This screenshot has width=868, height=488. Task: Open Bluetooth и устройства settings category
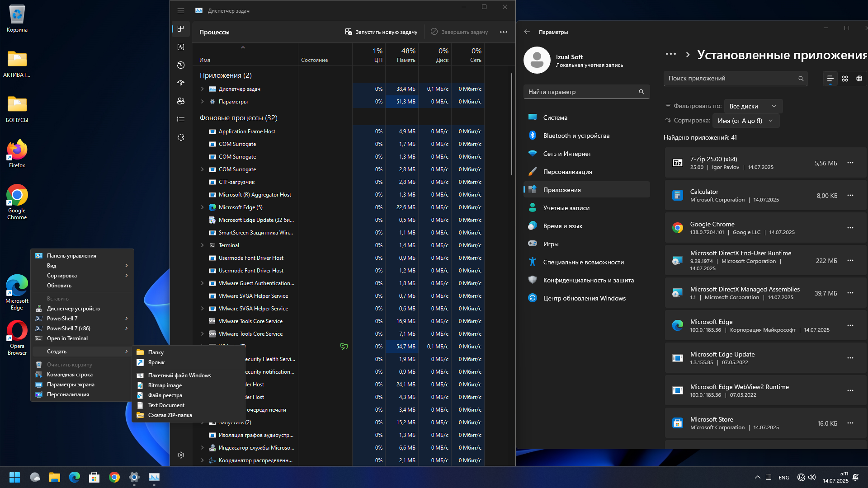point(586,136)
